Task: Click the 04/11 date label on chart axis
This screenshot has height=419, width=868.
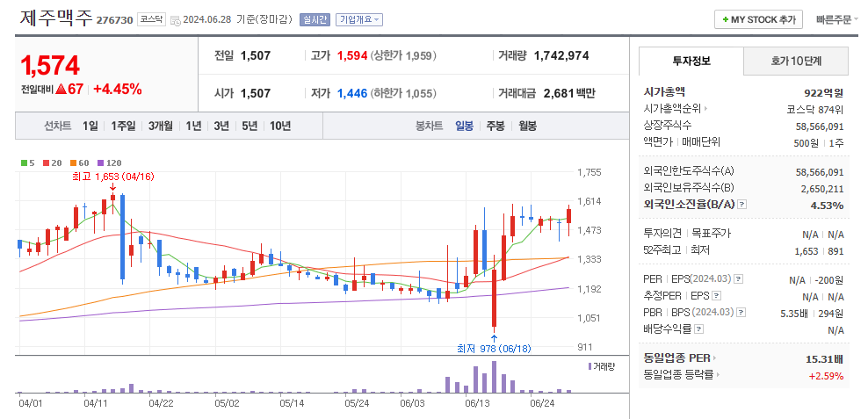Action: 95,403
